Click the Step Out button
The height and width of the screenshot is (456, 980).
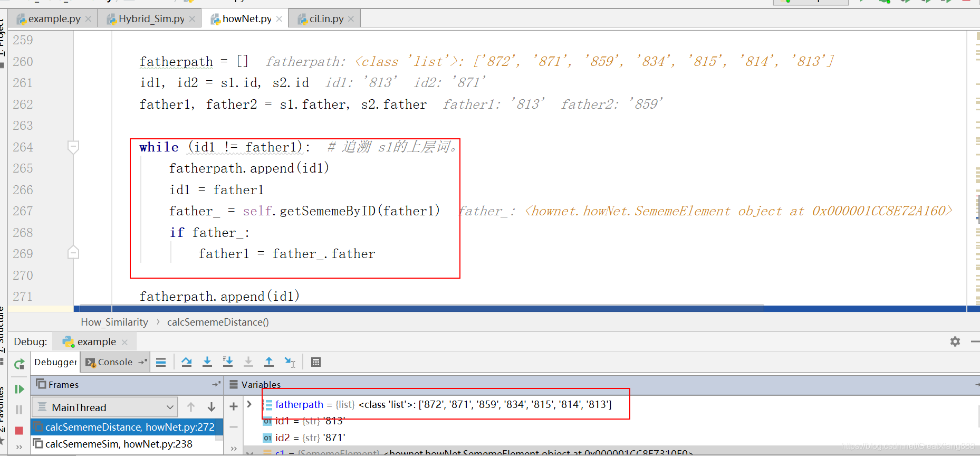[x=269, y=362]
